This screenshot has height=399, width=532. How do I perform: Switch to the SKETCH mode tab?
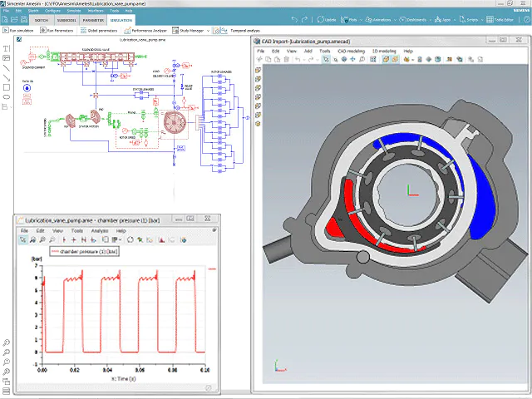41,20
